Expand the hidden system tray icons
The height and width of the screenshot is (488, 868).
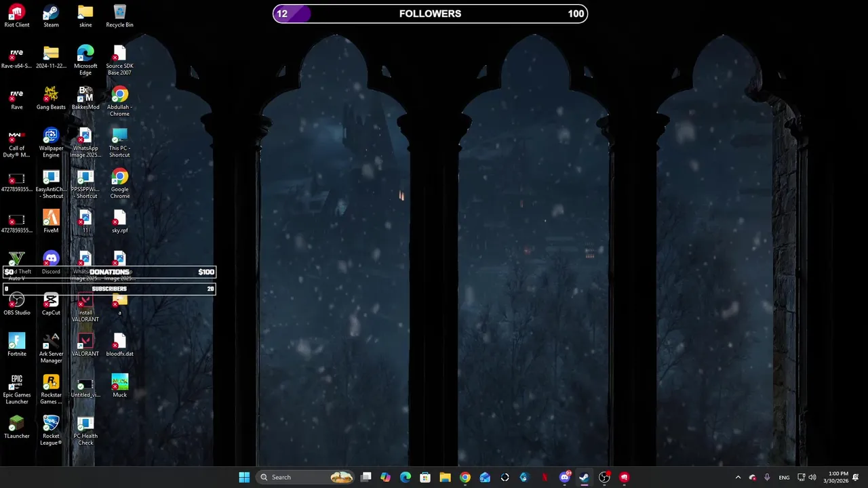[x=738, y=477]
